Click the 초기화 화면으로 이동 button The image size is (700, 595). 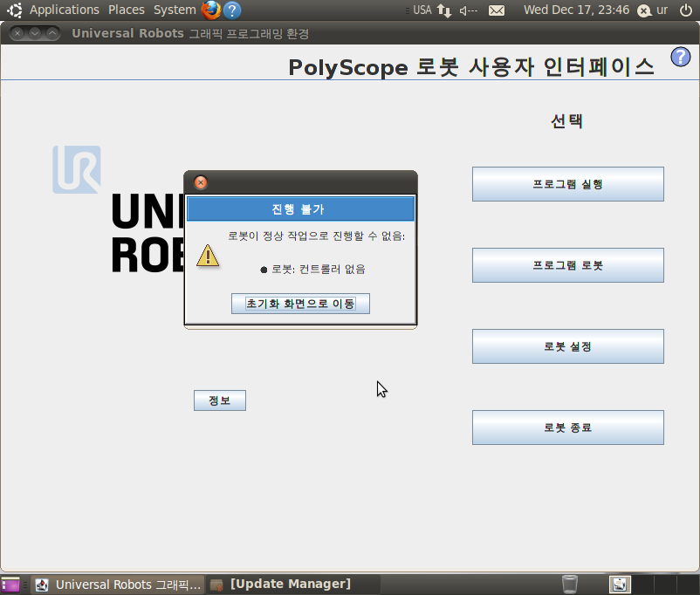tap(300, 304)
